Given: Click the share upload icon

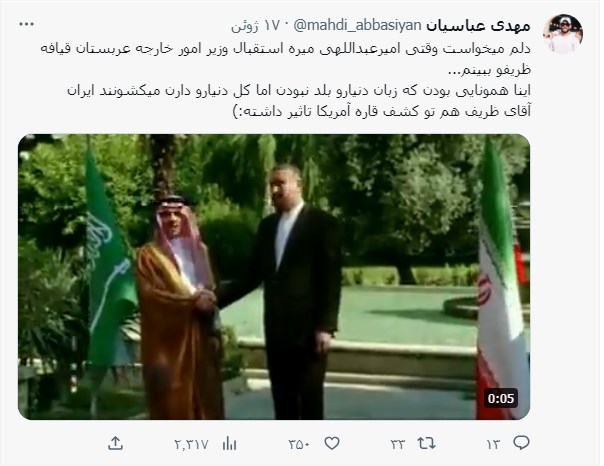Looking at the screenshot, I should click(x=116, y=444).
